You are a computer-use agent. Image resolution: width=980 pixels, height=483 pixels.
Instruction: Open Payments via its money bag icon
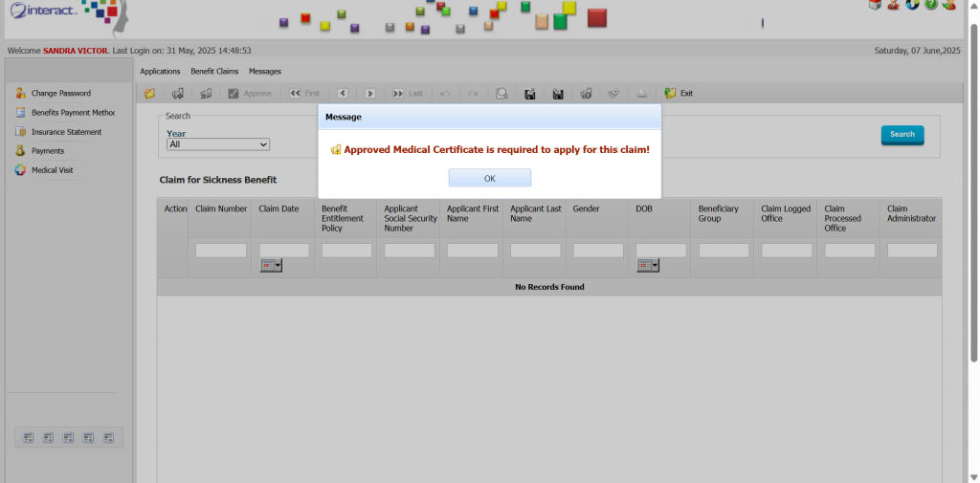tap(20, 151)
